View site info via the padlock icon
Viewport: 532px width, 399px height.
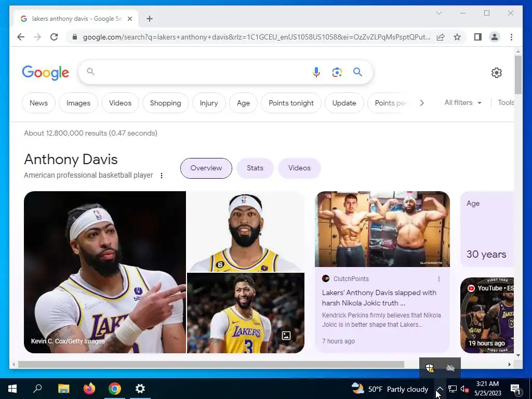tap(75, 37)
